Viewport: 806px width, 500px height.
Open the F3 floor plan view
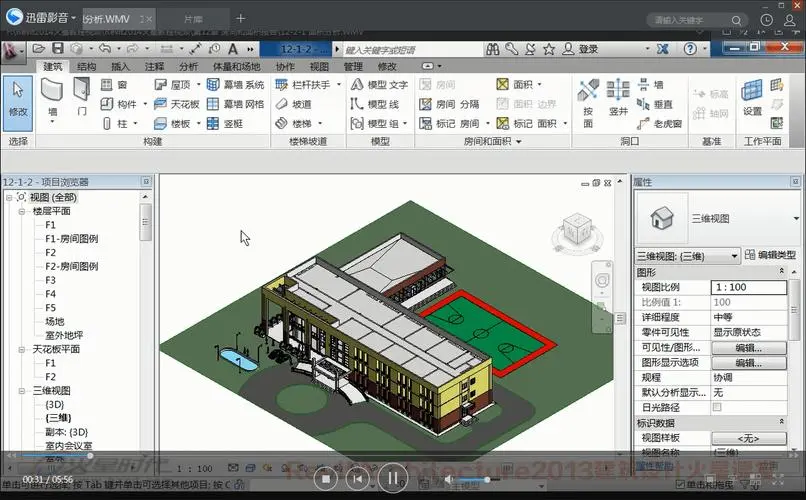click(x=50, y=281)
